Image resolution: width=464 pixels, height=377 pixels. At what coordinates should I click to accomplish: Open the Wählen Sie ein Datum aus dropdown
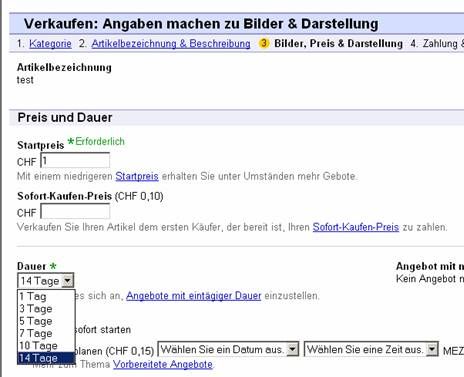pos(228,349)
